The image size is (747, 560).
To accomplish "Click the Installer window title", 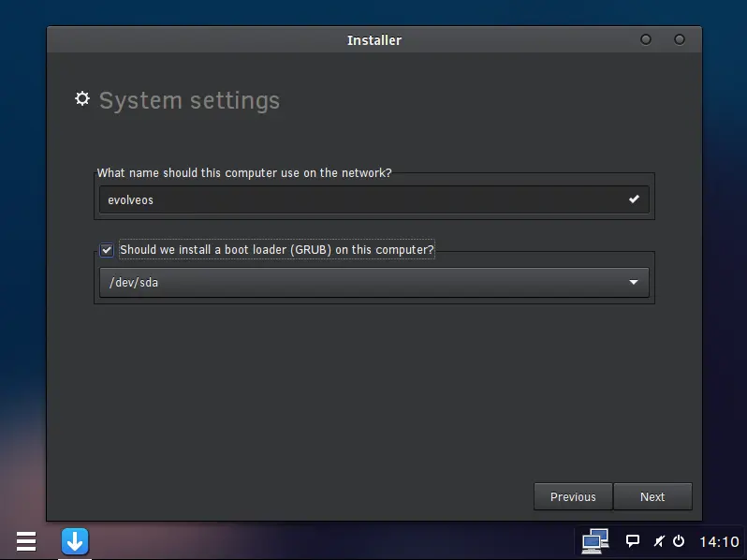I will click(374, 40).
